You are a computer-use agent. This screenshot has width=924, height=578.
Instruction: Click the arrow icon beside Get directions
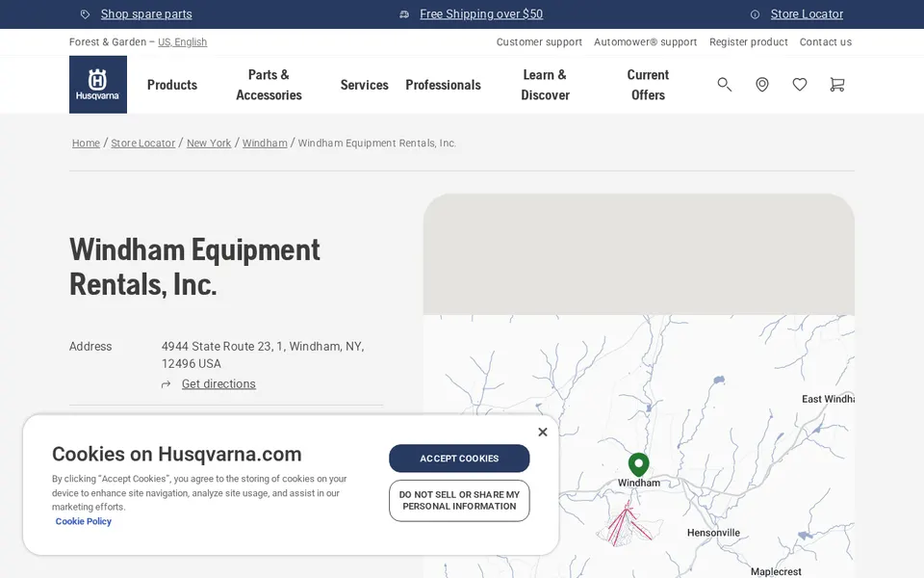pyautogui.click(x=167, y=384)
